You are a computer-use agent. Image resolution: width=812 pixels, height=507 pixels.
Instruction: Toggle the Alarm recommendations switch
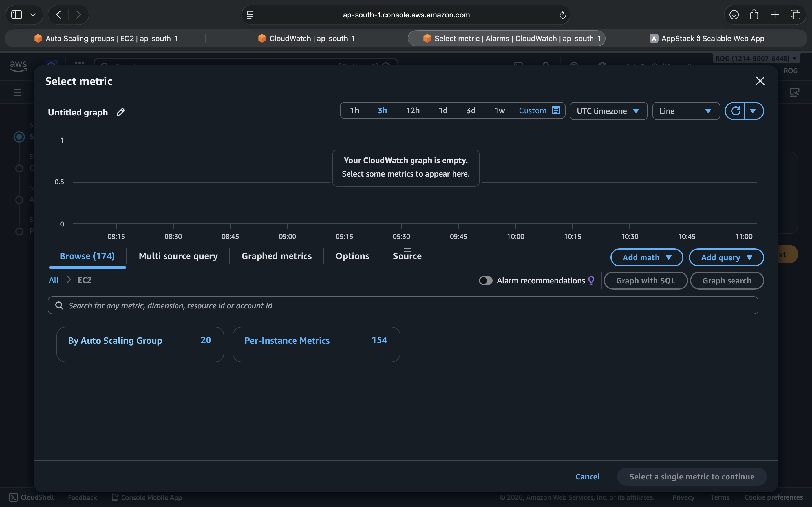point(485,280)
